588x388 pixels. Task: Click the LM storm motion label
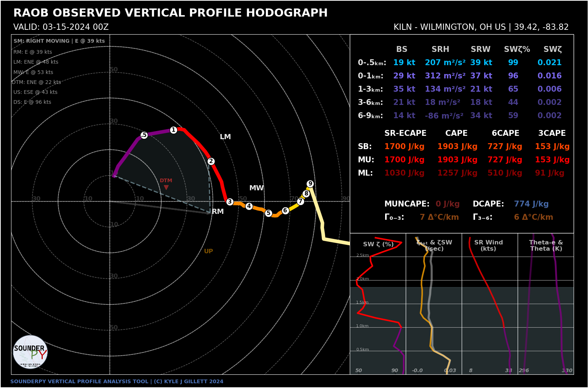point(225,137)
